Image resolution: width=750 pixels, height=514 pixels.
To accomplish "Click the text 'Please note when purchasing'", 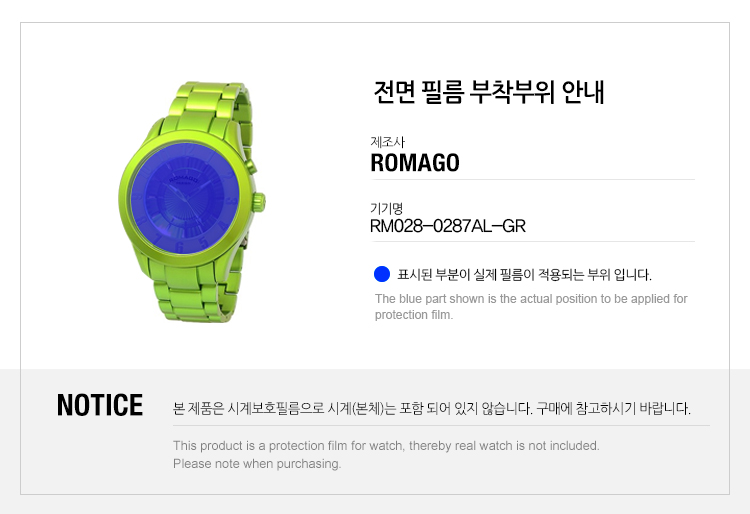I will tap(257, 464).
